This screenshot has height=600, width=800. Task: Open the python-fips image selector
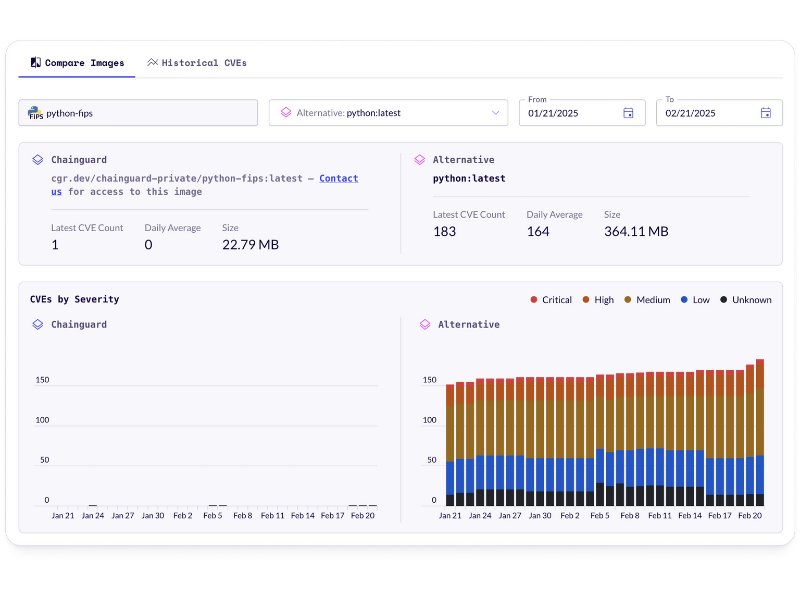[138, 113]
